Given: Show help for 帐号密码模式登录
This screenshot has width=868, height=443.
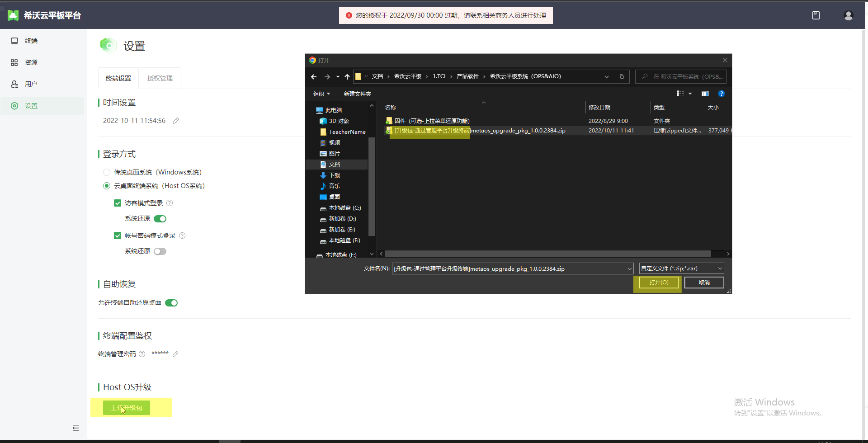Looking at the screenshot, I should (x=182, y=236).
